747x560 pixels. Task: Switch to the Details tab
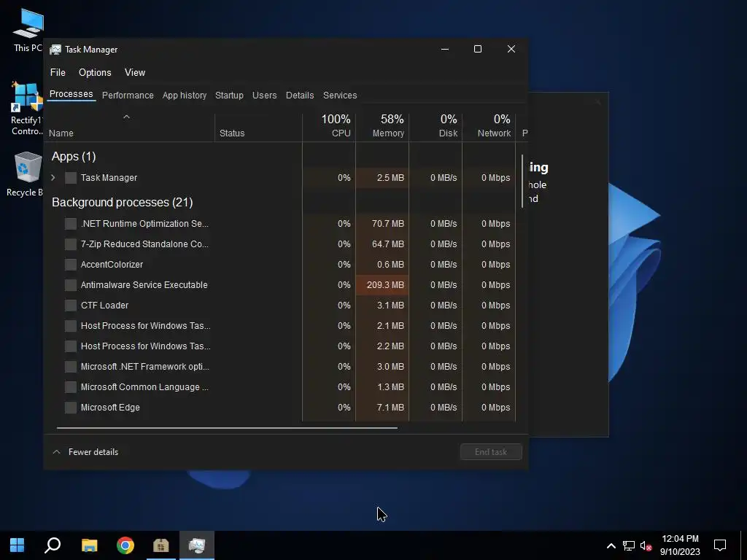click(x=300, y=96)
